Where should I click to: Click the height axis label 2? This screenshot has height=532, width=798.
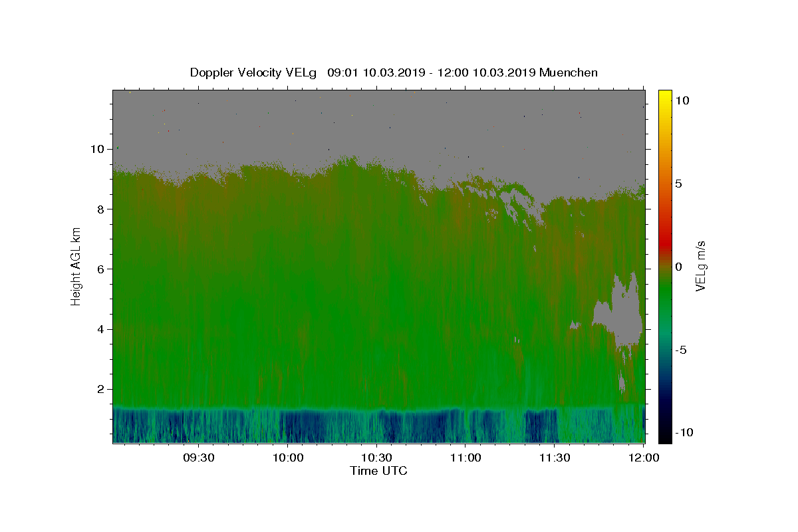click(101, 389)
